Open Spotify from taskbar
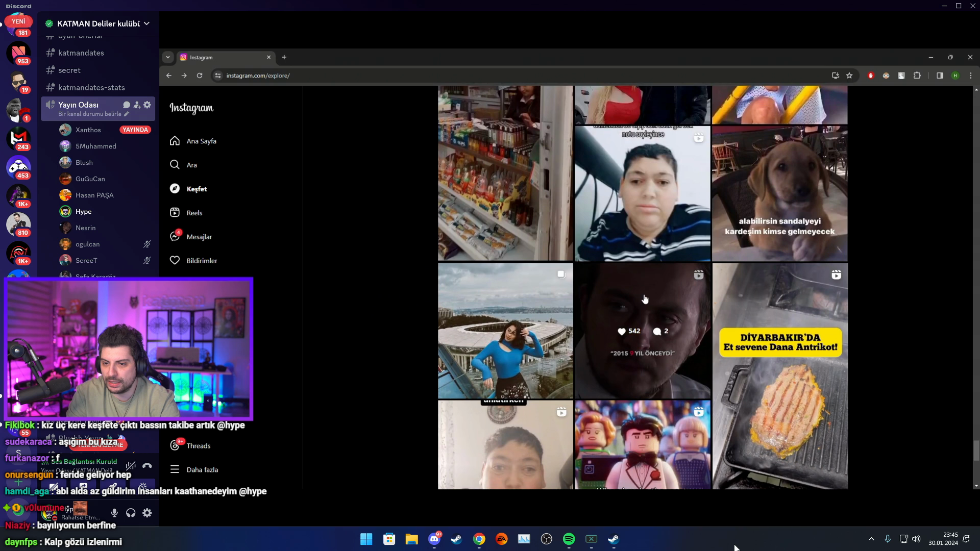This screenshot has width=980, height=551. (569, 539)
